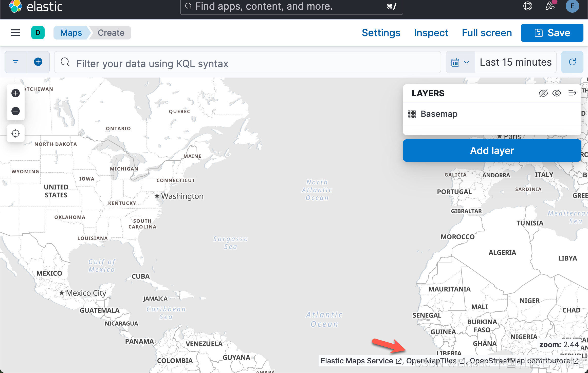The height and width of the screenshot is (373, 588).
Task: Show all layers with the eye icon
Action: click(x=557, y=93)
